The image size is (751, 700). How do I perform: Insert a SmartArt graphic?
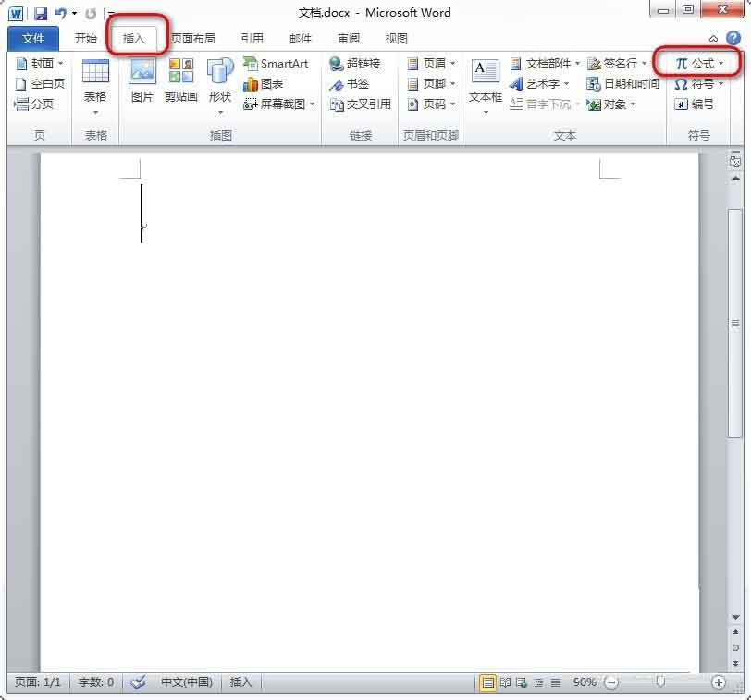(x=276, y=63)
